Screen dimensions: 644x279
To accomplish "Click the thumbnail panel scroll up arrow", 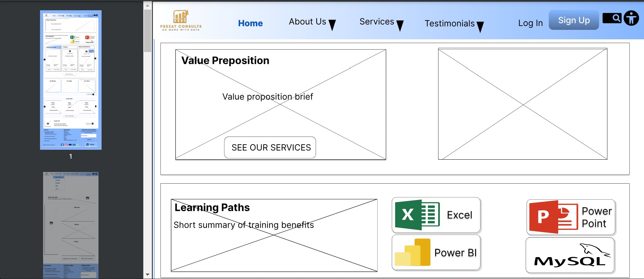I will pyautogui.click(x=147, y=5).
